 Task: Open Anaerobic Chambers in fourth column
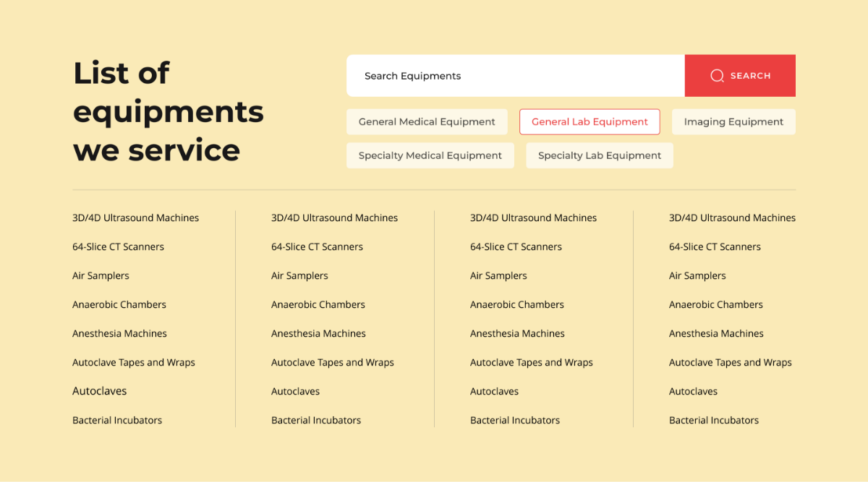[716, 305]
